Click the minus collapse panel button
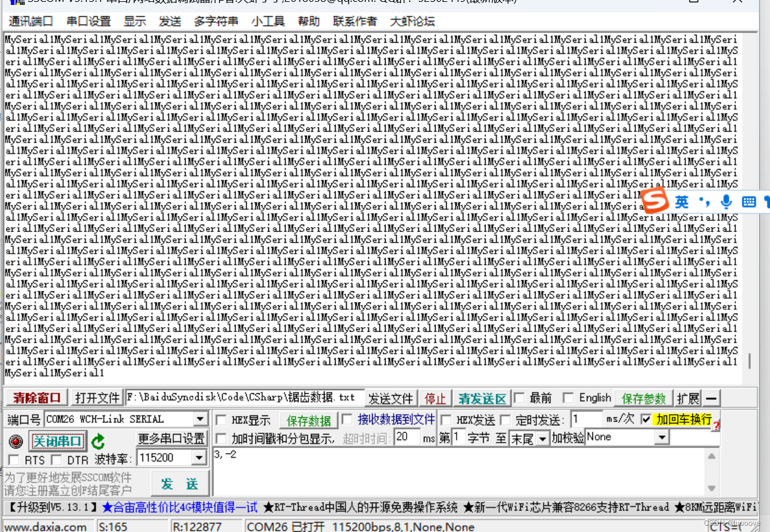770x532 pixels. 711,398
